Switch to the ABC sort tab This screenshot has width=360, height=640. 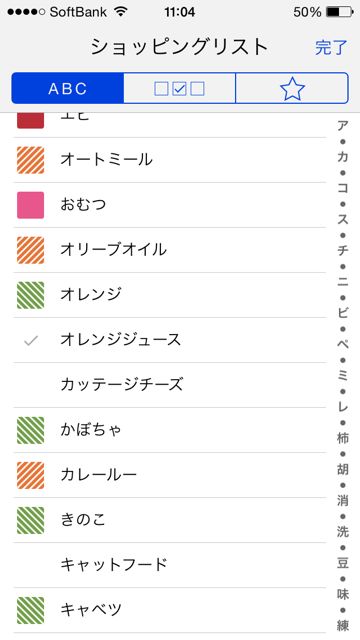(x=67, y=88)
